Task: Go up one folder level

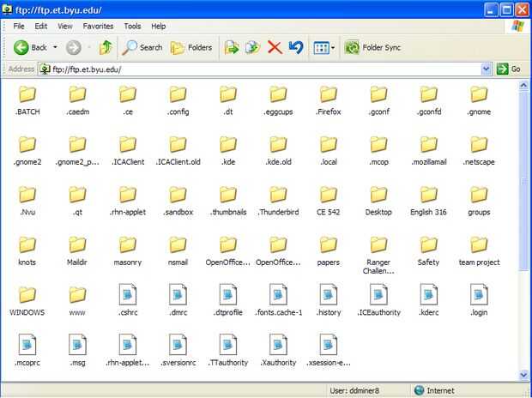Action: click(106, 47)
